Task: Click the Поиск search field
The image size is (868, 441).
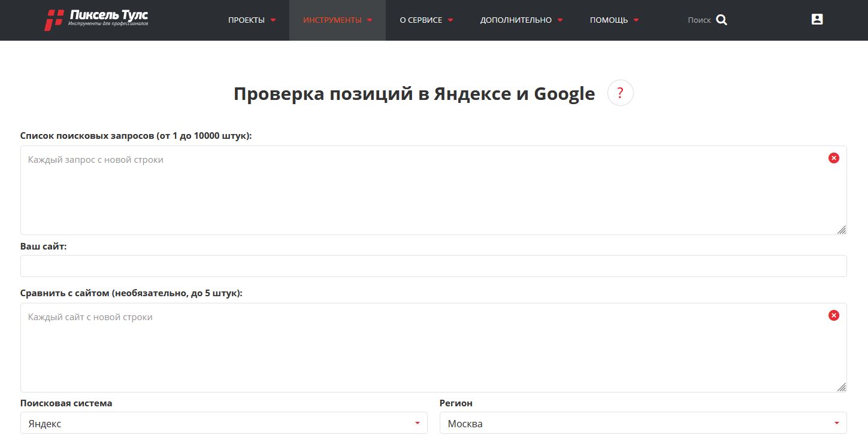Action: coord(698,20)
